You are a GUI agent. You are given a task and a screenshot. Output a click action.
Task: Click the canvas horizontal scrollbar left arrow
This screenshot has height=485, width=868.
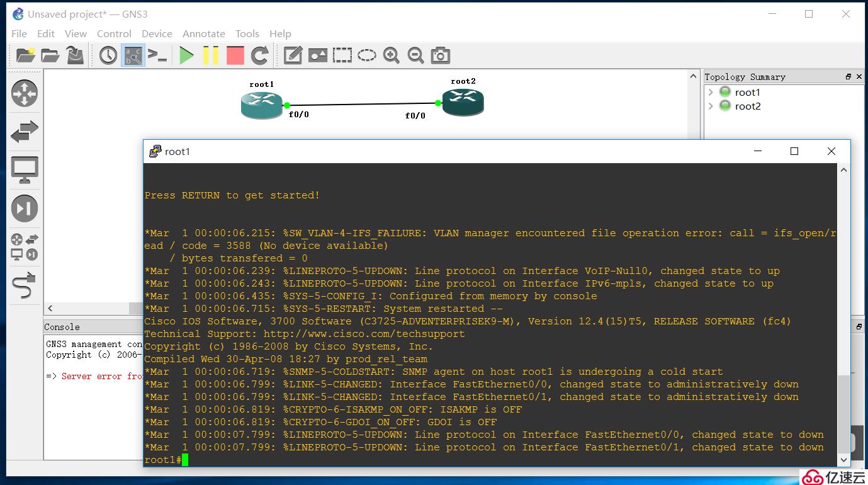pyautogui.click(x=50, y=309)
